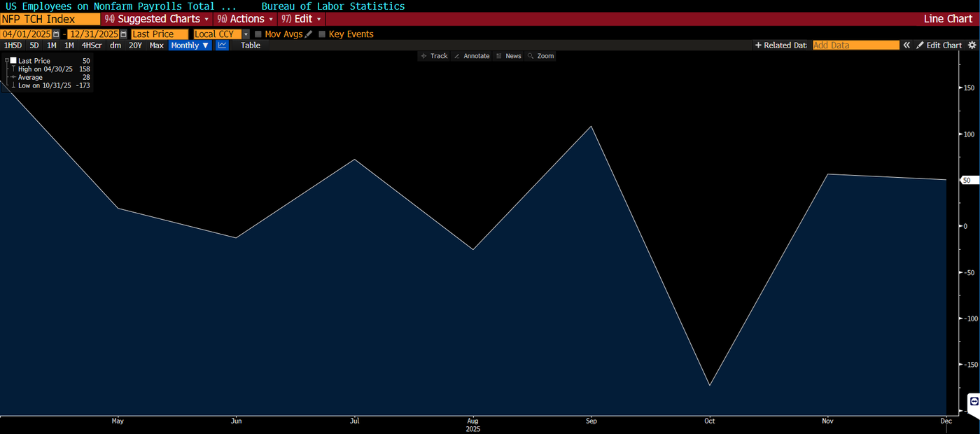Click the Track crosshair tool
Image resolution: width=980 pixels, height=434 pixels.
coord(433,56)
